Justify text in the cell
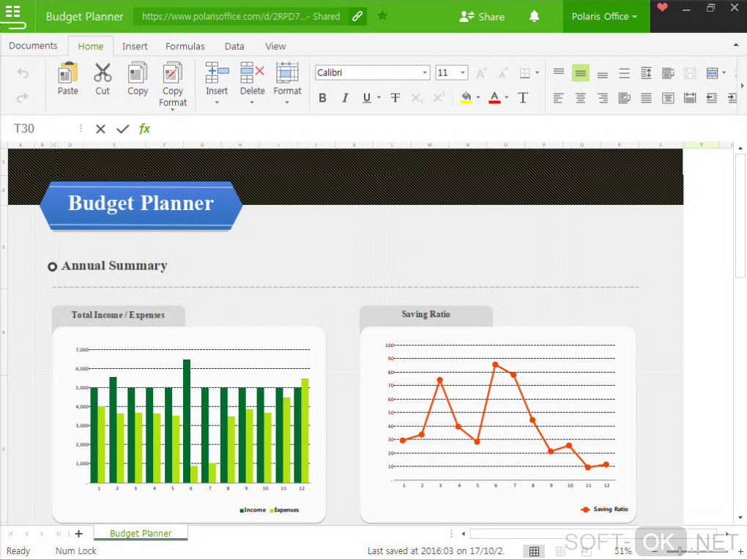 tap(646, 98)
